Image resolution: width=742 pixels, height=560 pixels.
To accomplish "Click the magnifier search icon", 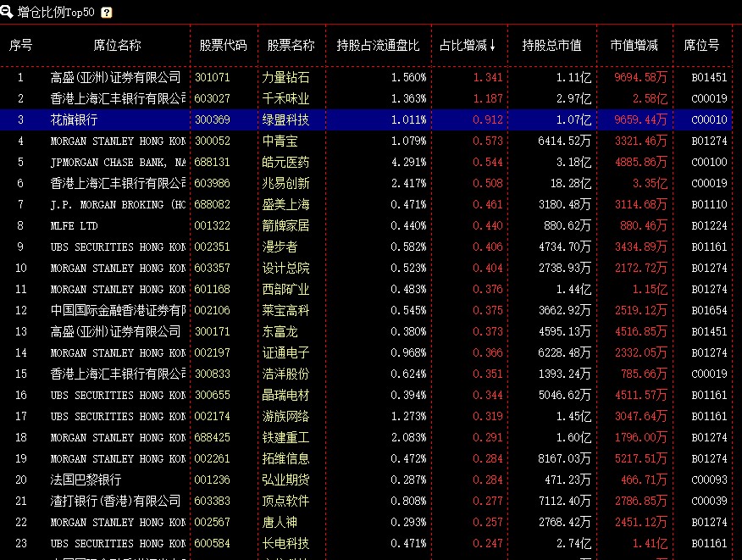I will [8, 12].
